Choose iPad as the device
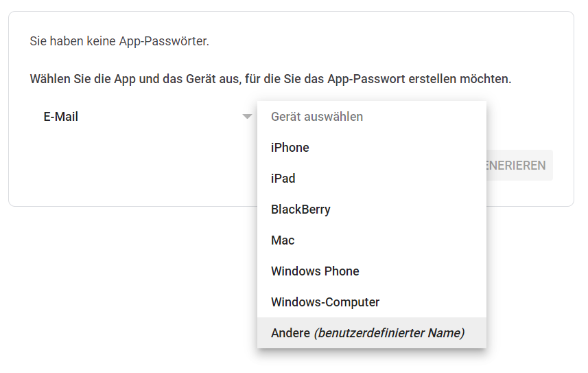 (372, 179)
